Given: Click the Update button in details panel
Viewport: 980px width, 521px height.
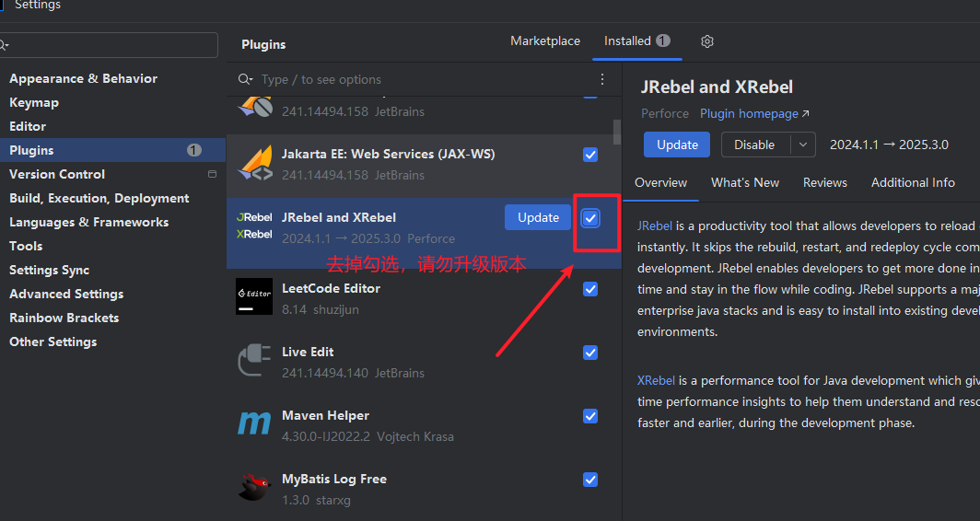Looking at the screenshot, I should (x=677, y=145).
